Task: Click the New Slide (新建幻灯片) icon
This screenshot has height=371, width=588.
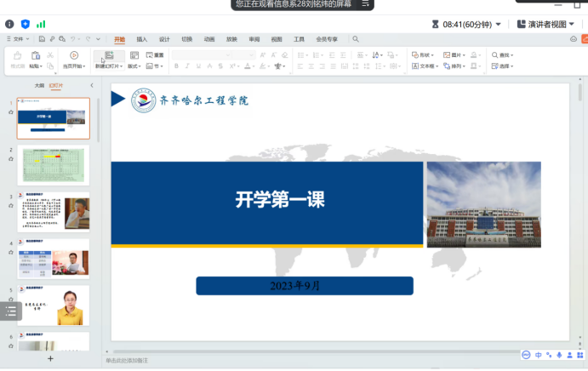Action: 108,55
